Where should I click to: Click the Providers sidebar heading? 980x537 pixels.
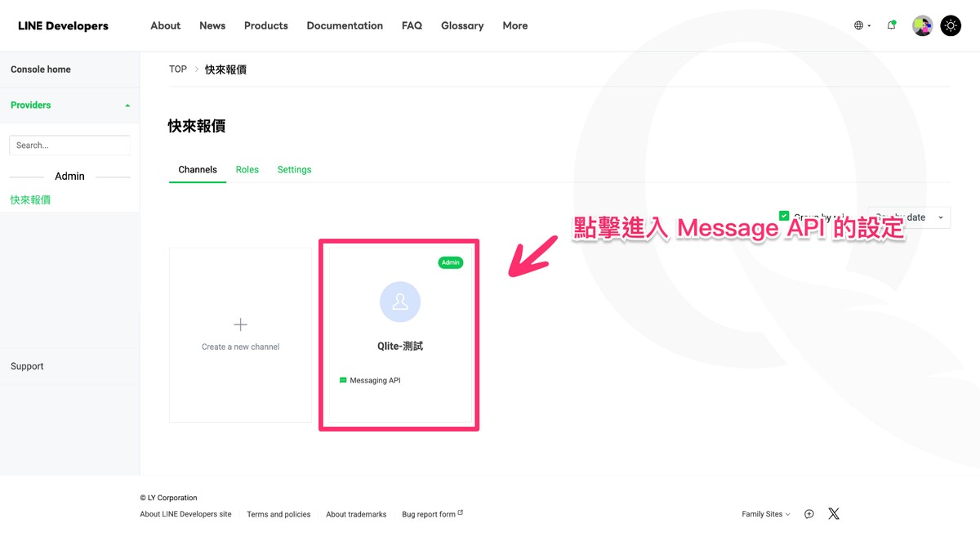coord(31,105)
